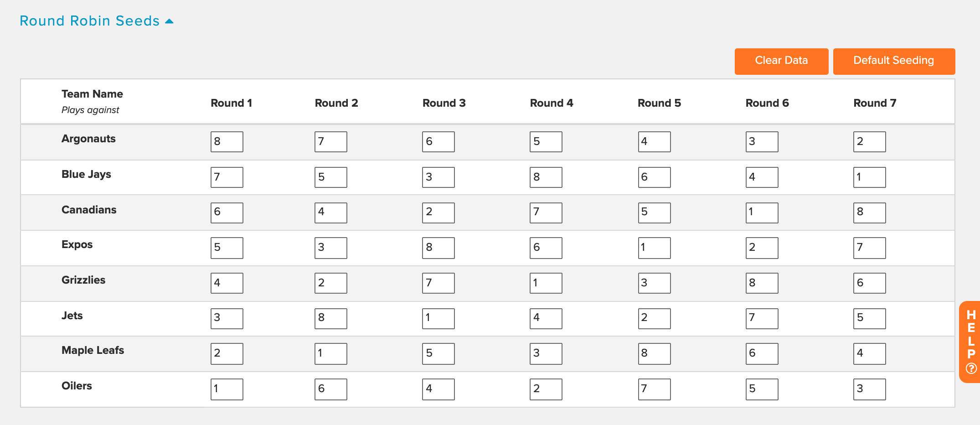The width and height of the screenshot is (980, 425).
Task: Select Expos Round 6 seed field
Action: pyautogui.click(x=762, y=248)
